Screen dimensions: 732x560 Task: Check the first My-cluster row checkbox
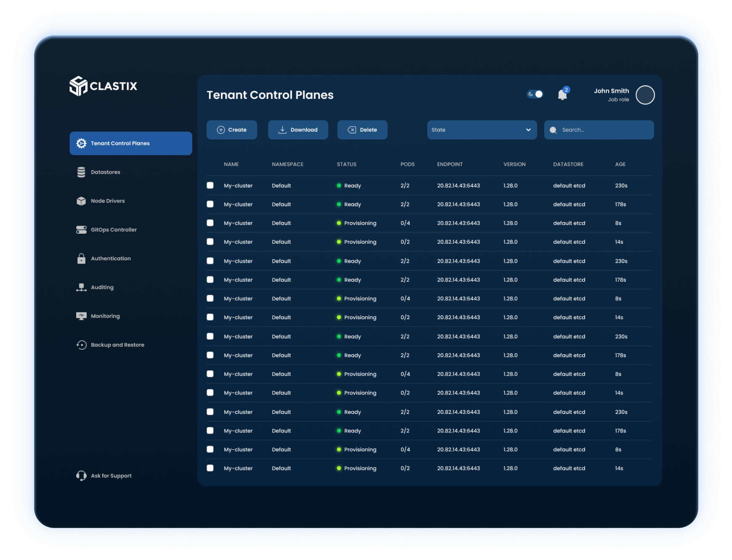click(210, 185)
